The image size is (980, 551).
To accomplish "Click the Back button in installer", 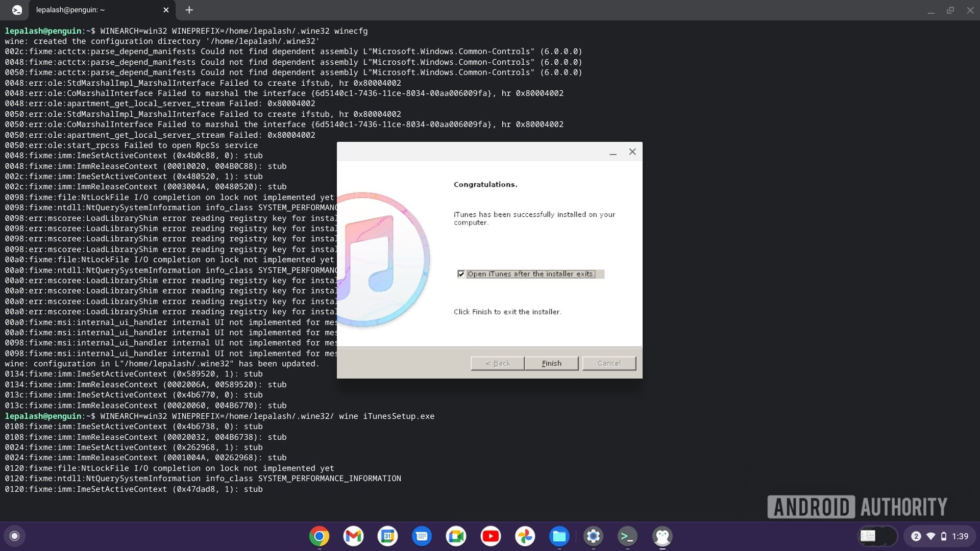I will click(498, 363).
